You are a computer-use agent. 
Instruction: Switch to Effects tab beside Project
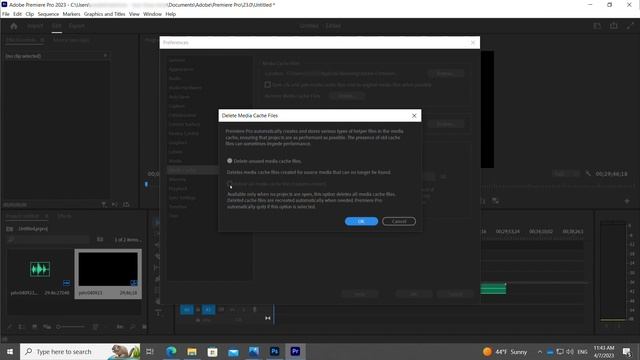(64, 216)
